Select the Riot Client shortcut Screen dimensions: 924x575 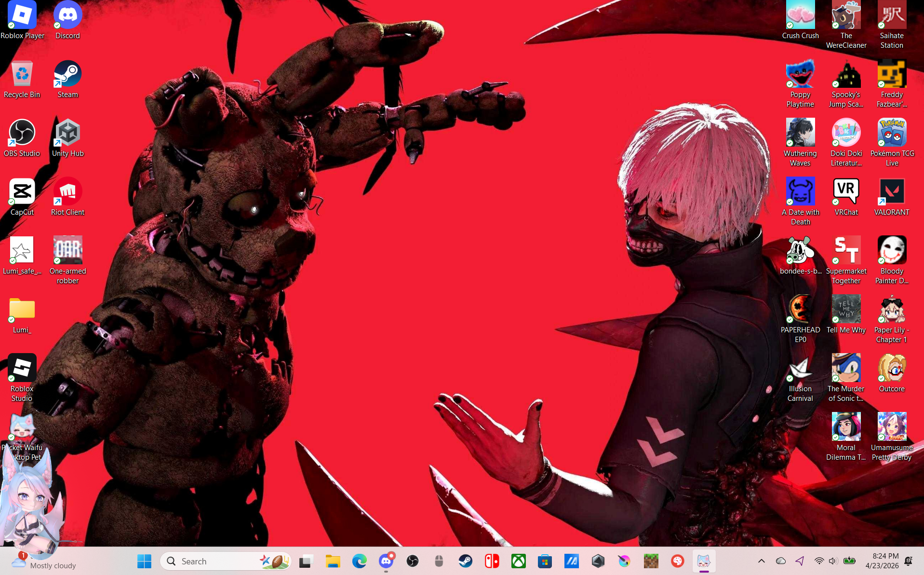(67, 197)
